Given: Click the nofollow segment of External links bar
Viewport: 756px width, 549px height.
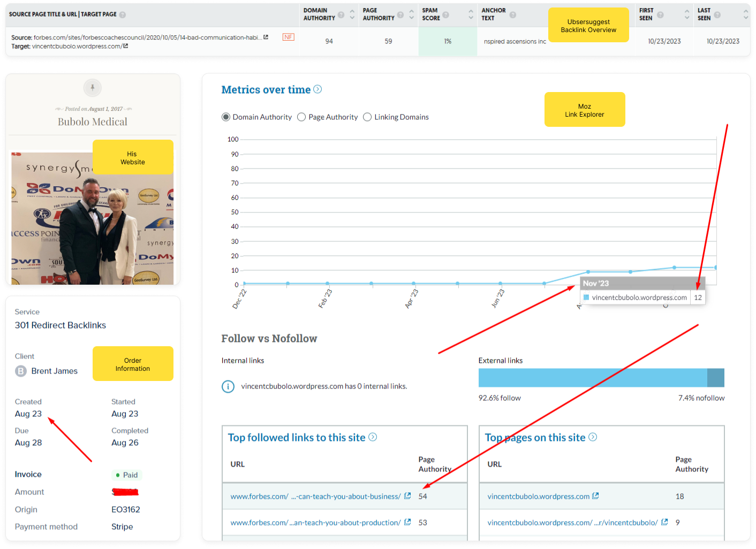Looking at the screenshot, I should [715, 378].
